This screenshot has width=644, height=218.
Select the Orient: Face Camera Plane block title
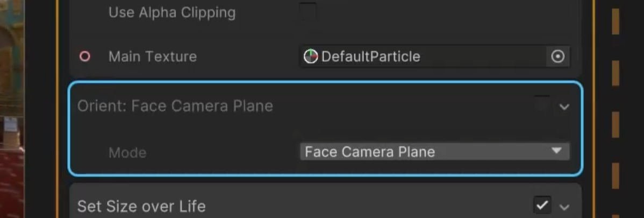[x=175, y=106]
